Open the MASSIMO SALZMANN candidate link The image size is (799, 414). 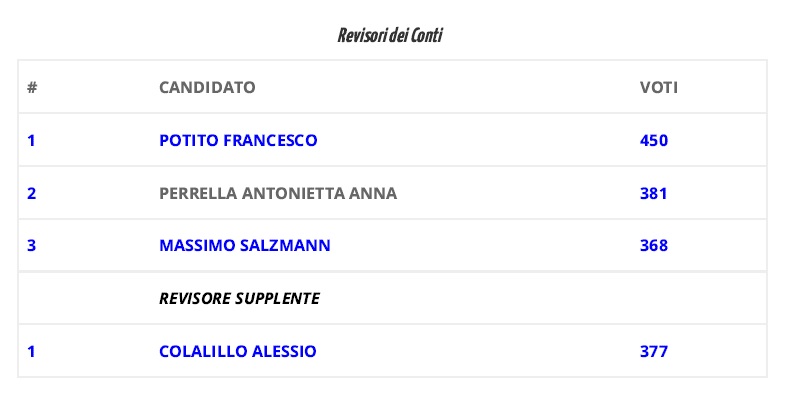tap(245, 246)
